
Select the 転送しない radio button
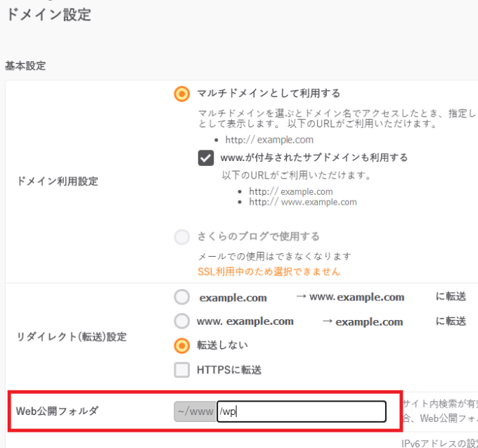(x=182, y=345)
